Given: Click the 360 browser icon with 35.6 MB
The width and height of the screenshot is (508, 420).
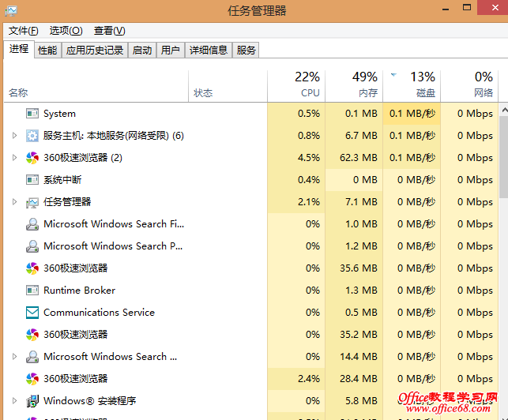Looking at the screenshot, I should [32, 268].
